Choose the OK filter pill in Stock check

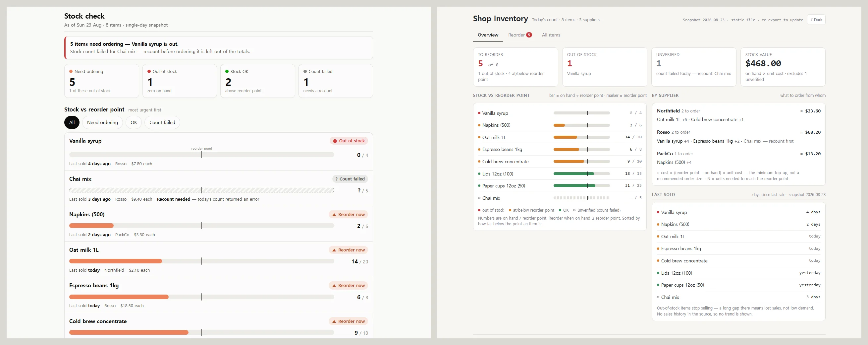click(134, 122)
